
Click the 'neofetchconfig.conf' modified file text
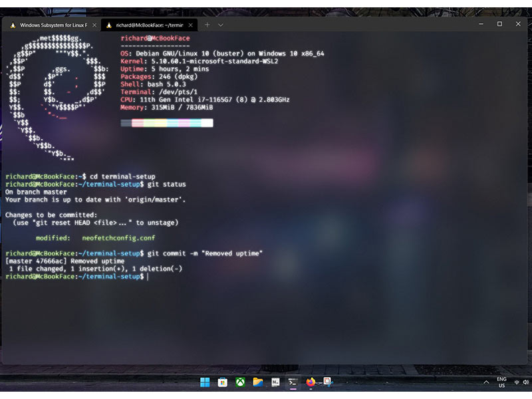[118, 238]
